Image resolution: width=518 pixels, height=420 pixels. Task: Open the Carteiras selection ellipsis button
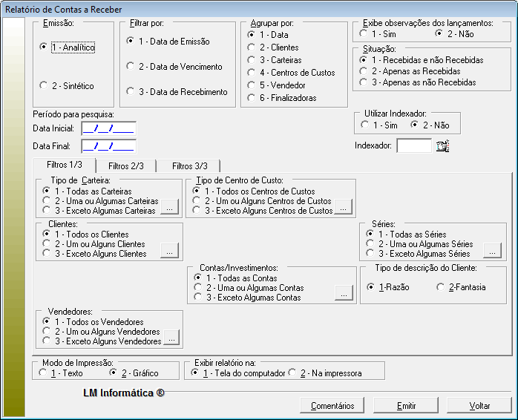tap(170, 207)
